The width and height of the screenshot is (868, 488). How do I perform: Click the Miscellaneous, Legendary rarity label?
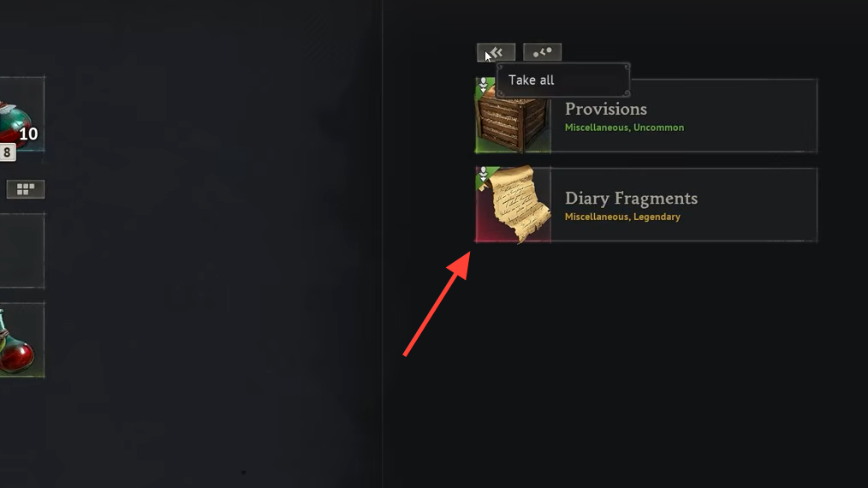click(x=622, y=217)
